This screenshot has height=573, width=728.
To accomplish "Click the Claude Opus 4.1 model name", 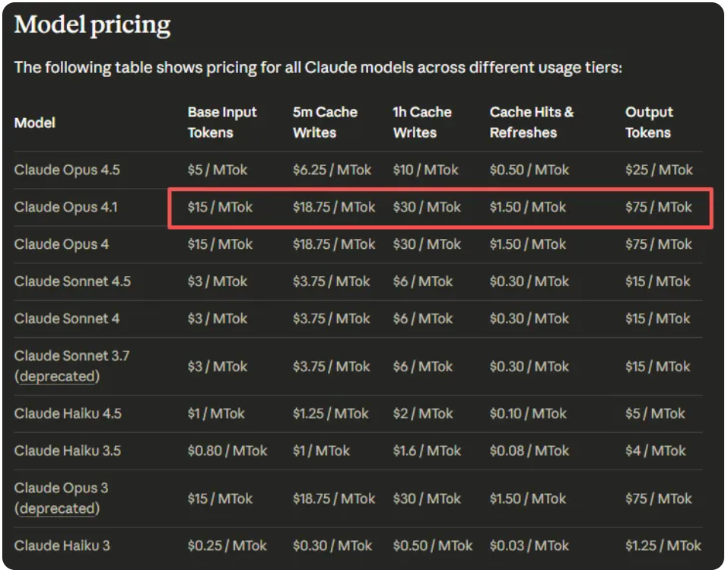I will (66, 207).
